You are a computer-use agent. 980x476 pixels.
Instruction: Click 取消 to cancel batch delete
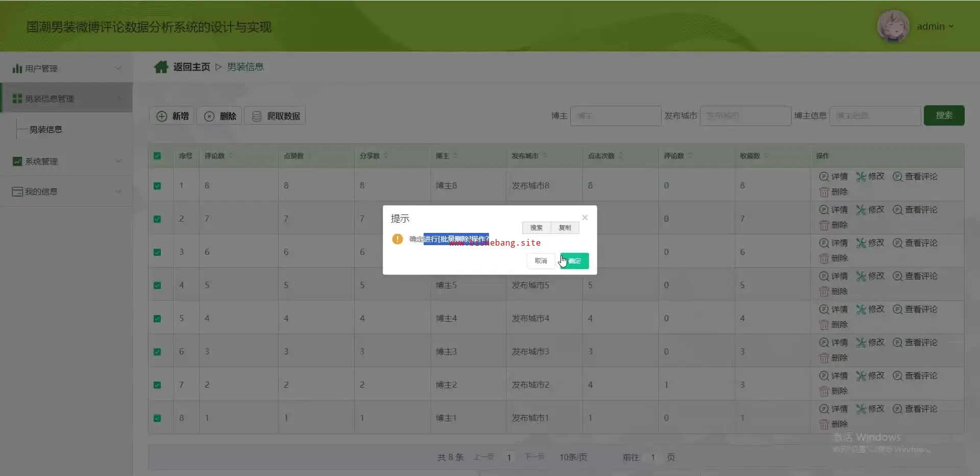coord(541,261)
